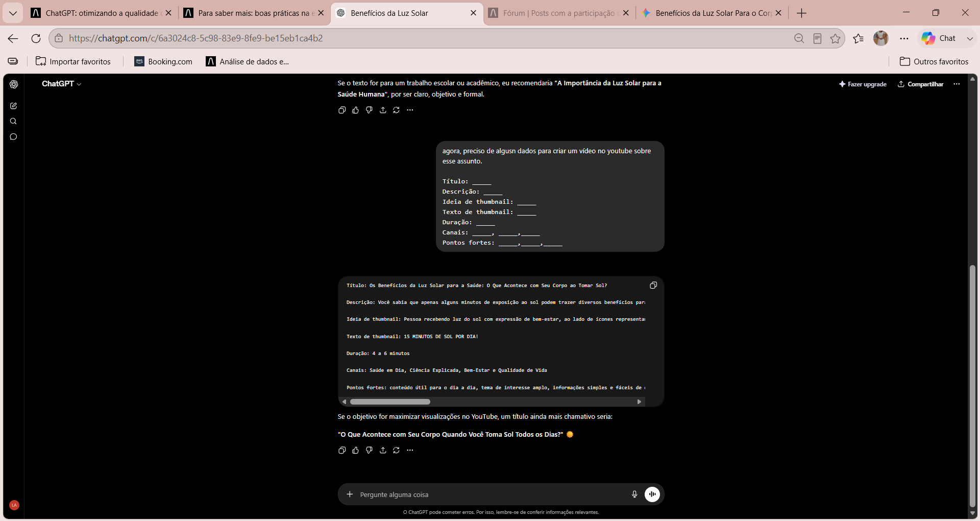
Task: Go back to the previous page
Action: 13,38
